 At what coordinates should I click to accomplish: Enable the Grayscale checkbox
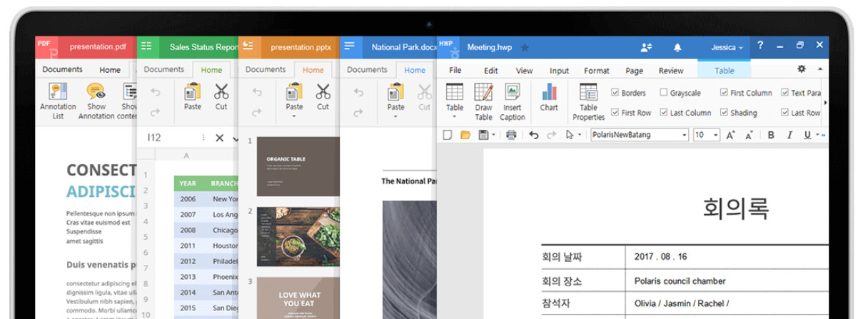664,93
